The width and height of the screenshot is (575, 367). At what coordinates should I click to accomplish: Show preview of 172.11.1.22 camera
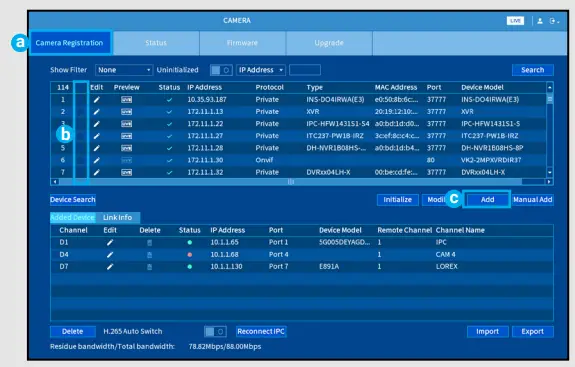click(127, 124)
